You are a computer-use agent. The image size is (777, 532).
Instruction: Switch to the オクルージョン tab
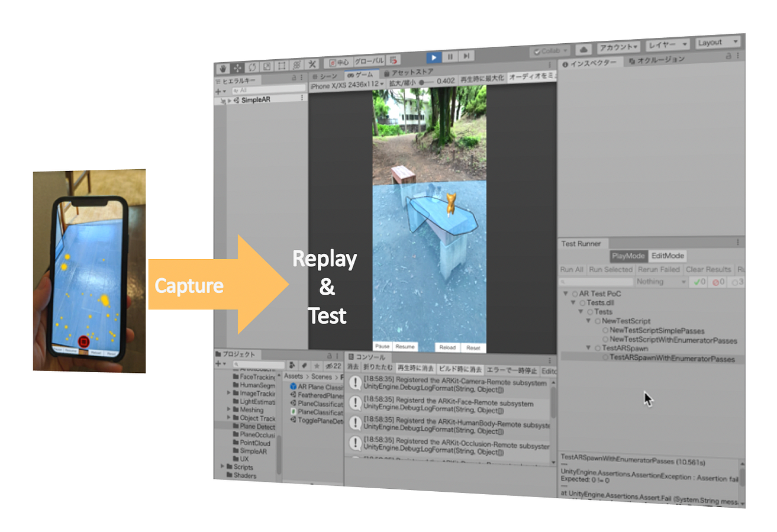coord(657,60)
